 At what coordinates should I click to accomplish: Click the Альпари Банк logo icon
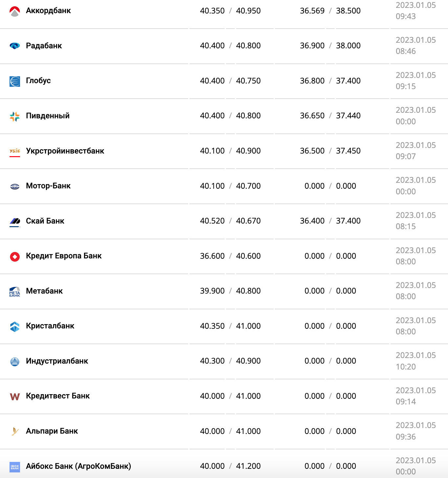coord(15,431)
